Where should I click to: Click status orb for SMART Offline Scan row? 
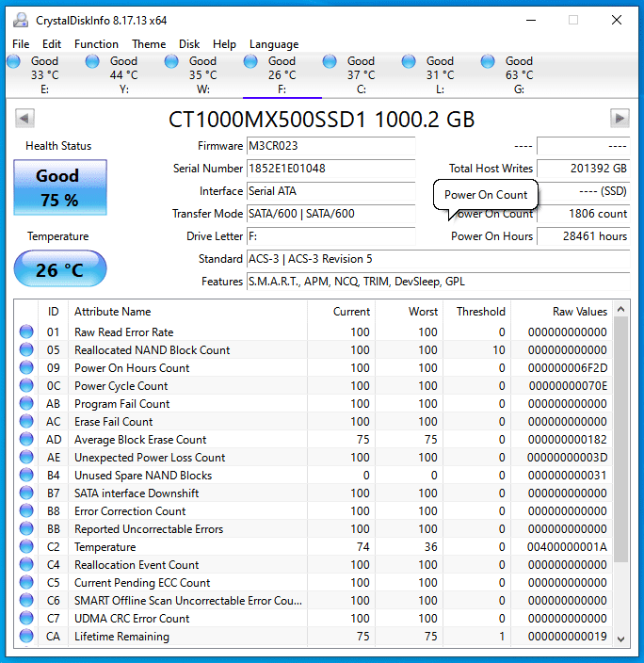pos(26,601)
